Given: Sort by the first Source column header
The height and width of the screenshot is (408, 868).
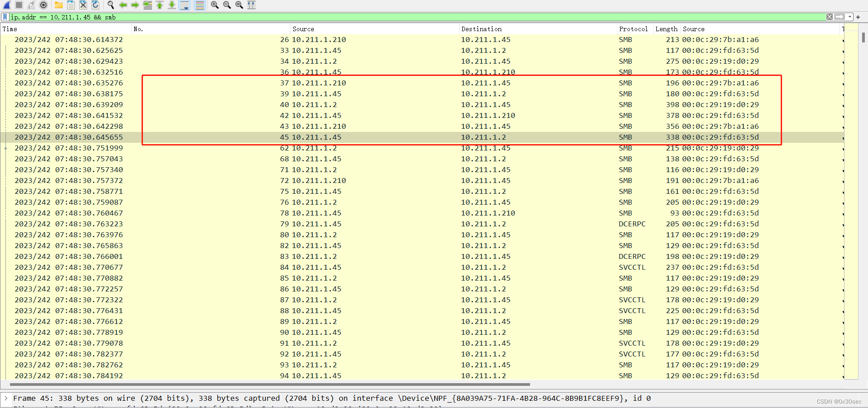Looking at the screenshot, I should click(375, 29).
